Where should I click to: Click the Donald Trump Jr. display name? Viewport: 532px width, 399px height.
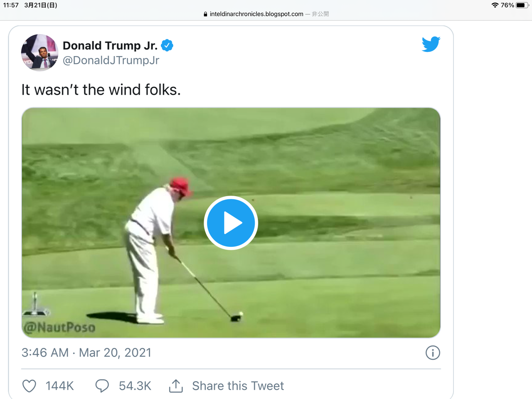point(110,45)
